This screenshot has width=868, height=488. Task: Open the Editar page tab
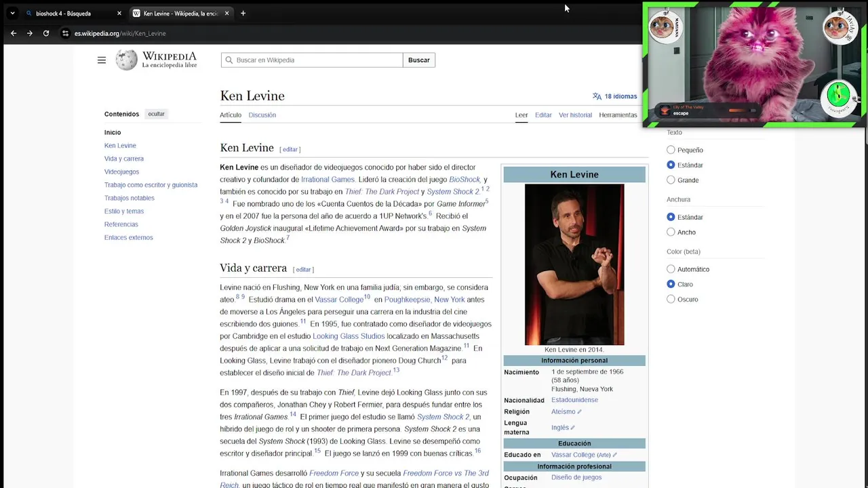pos(543,115)
